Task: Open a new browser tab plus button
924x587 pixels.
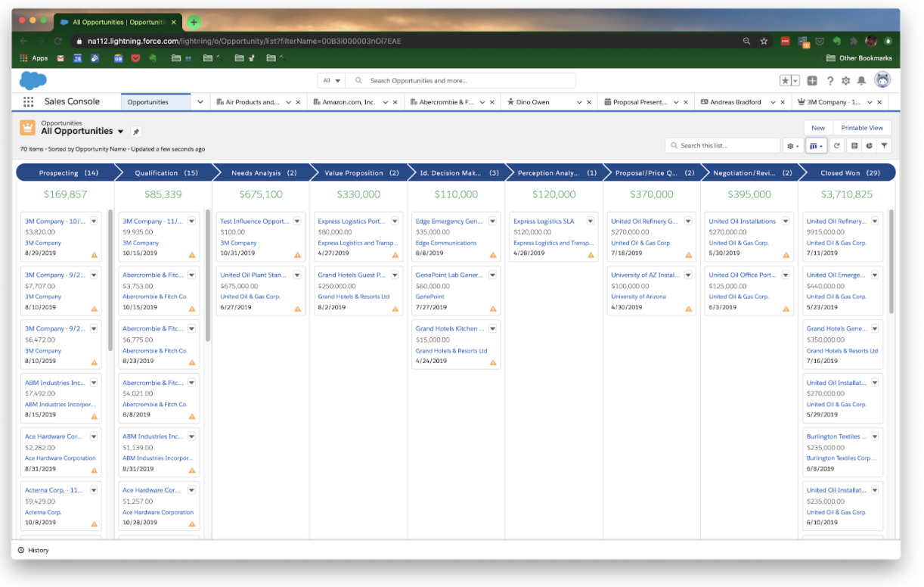Action: tap(194, 22)
